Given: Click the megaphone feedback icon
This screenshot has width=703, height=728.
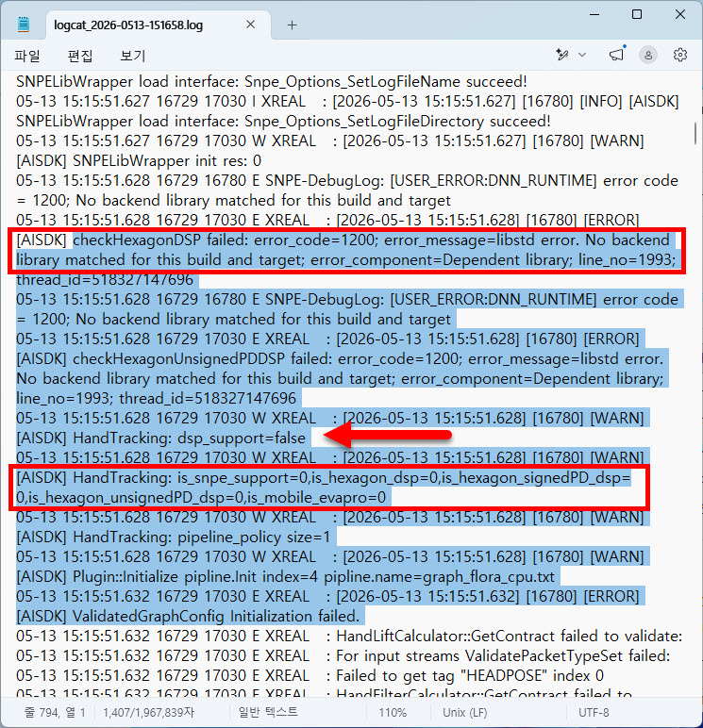Looking at the screenshot, I should coord(616,55).
